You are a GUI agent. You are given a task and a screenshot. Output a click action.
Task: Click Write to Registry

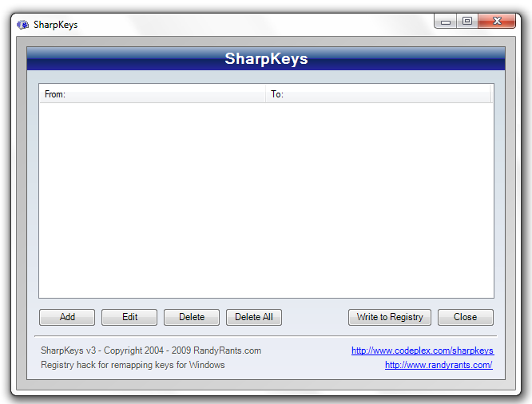390,317
